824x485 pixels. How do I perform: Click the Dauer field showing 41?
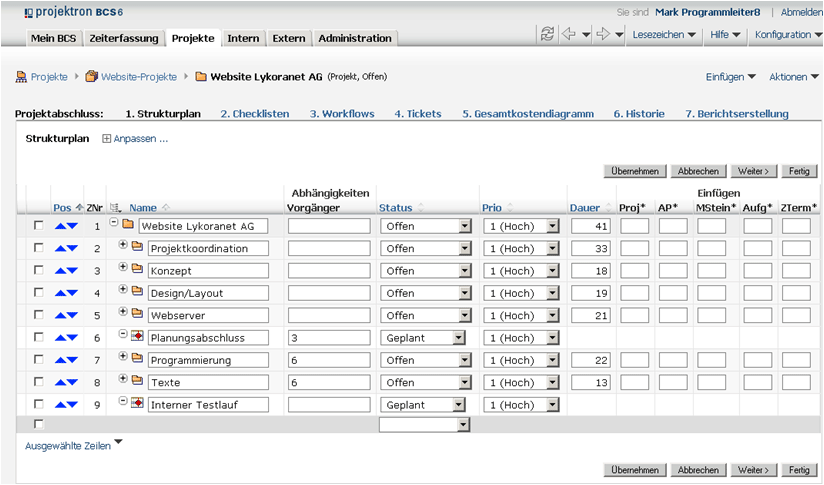coord(591,226)
